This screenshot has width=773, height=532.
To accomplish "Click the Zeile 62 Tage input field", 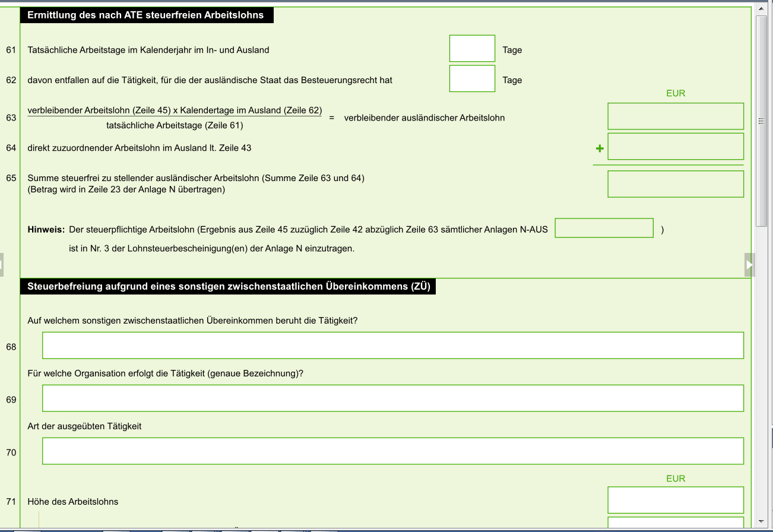I will coord(472,78).
